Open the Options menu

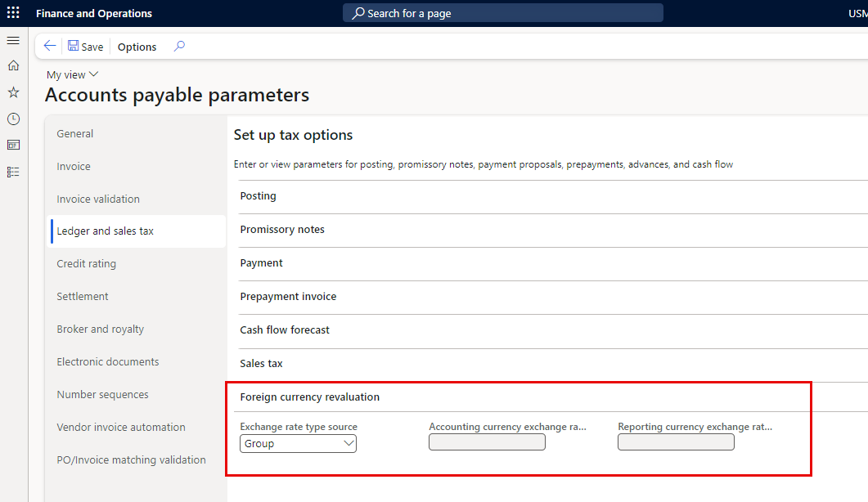137,47
